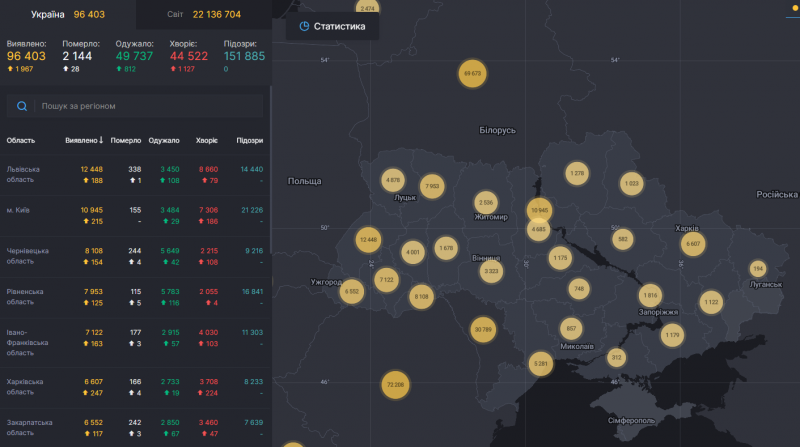This screenshot has width=800, height=447.
Task: Select the 12 448 map marker
Action: [x=368, y=240]
